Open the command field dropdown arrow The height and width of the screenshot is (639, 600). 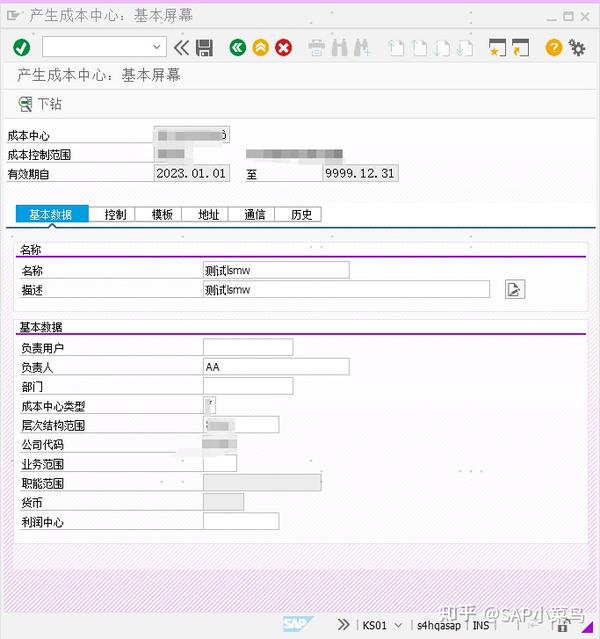click(156, 47)
